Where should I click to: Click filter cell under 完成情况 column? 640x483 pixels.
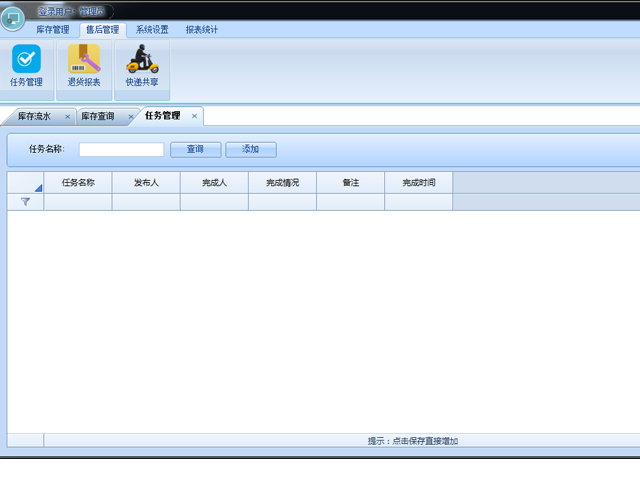pos(282,202)
